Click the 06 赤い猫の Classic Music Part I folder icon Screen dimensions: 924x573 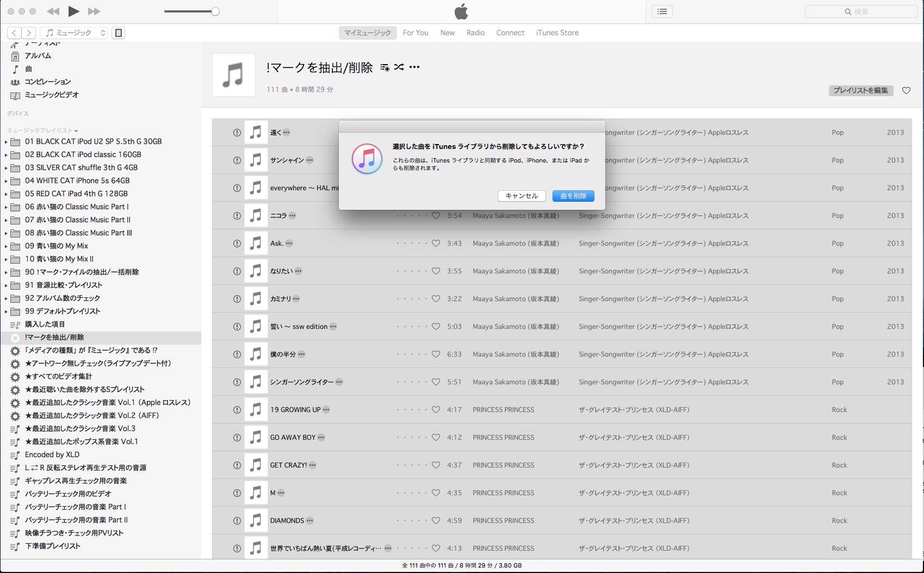15,207
